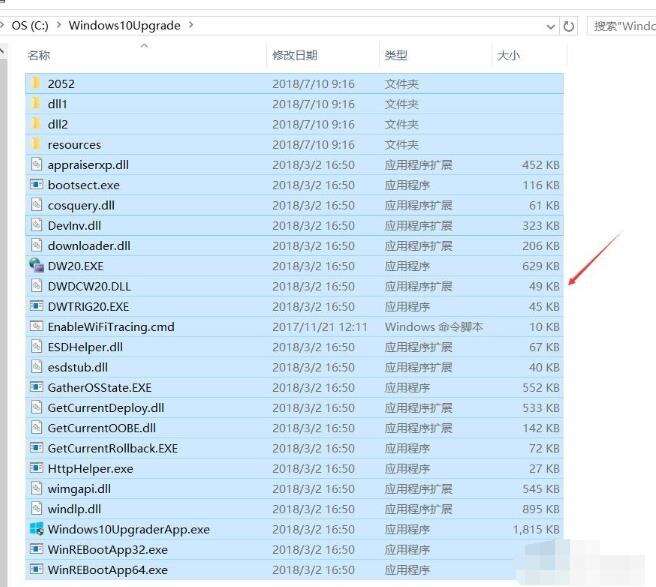Click the cosquery.dll file icon
This screenshot has width=656, height=587.
point(36,205)
